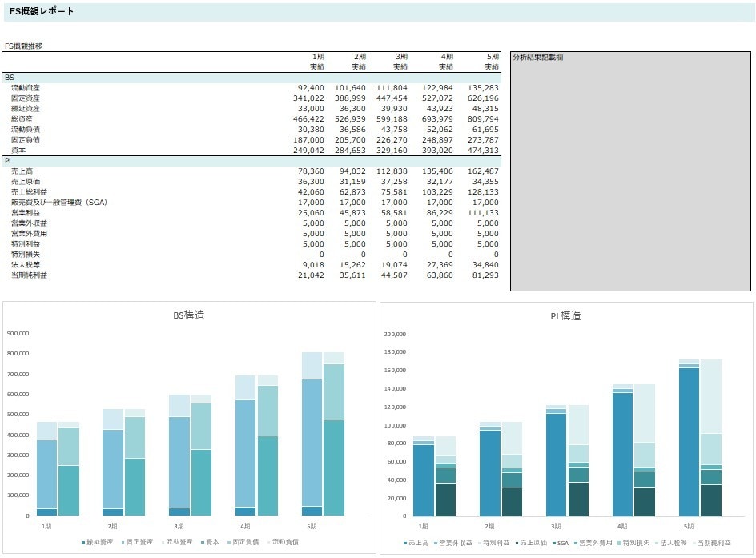Click the tax value 34,840
Image resolution: width=756 pixels, height=558 pixels.
[x=485, y=264]
